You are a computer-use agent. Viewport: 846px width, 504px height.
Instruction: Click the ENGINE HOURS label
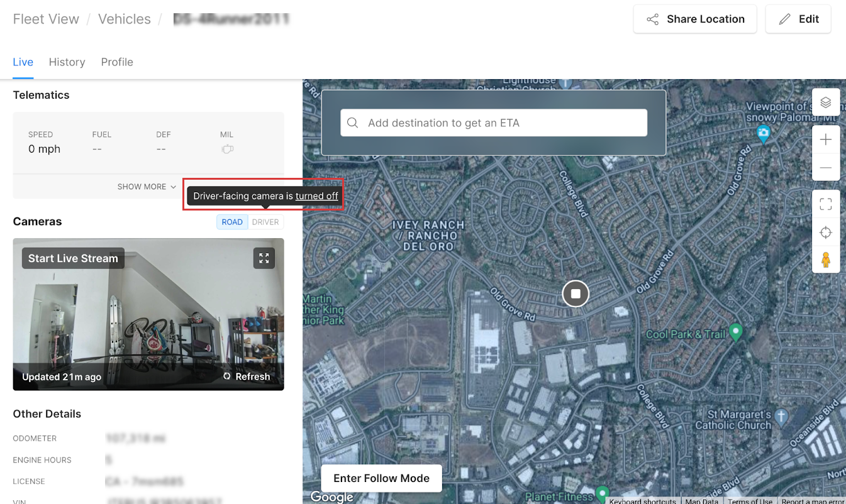click(x=42, y=460)
